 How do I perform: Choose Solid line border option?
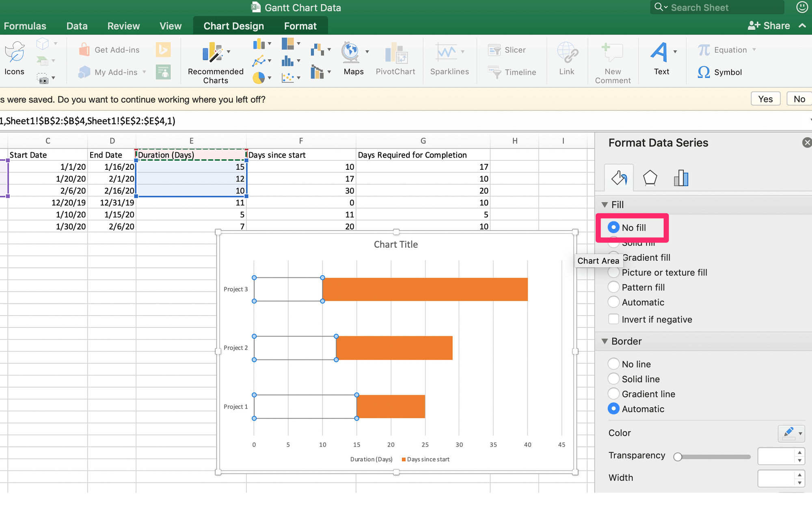pyautogui.click(x=613, y=379)
